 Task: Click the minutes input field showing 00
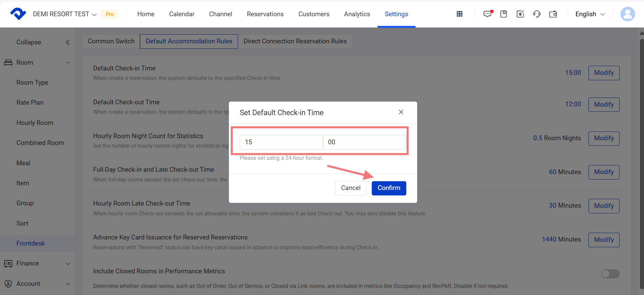tap(364, 142)
